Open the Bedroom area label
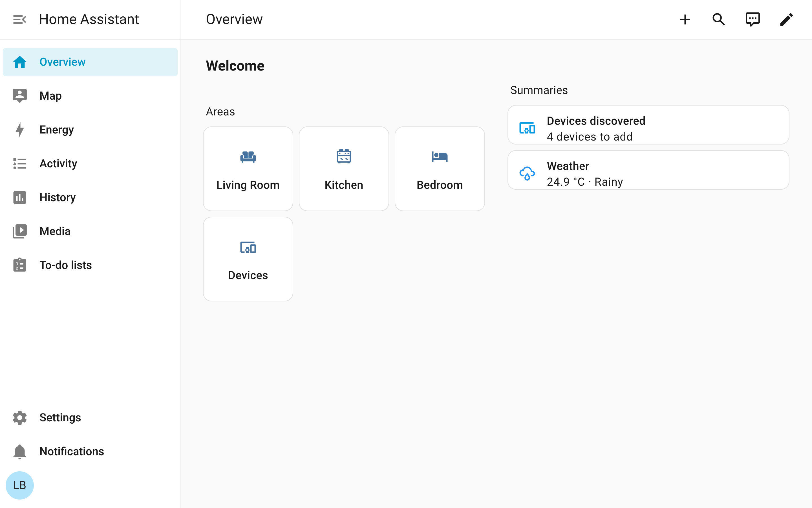 pyautogui.click(x=440, y=185)
